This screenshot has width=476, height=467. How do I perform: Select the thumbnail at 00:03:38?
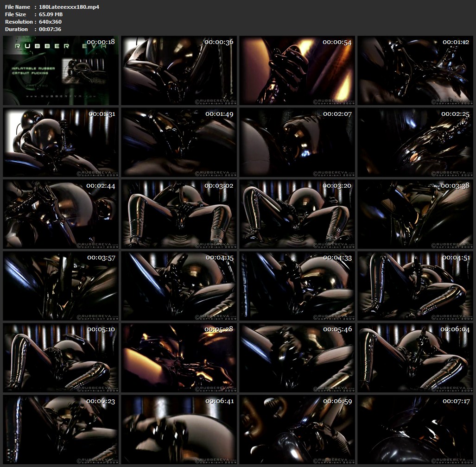click(x=415, y=214)
